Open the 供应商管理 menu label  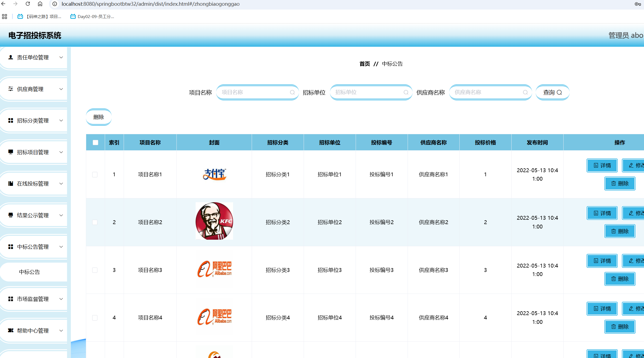tap(30, 89)
